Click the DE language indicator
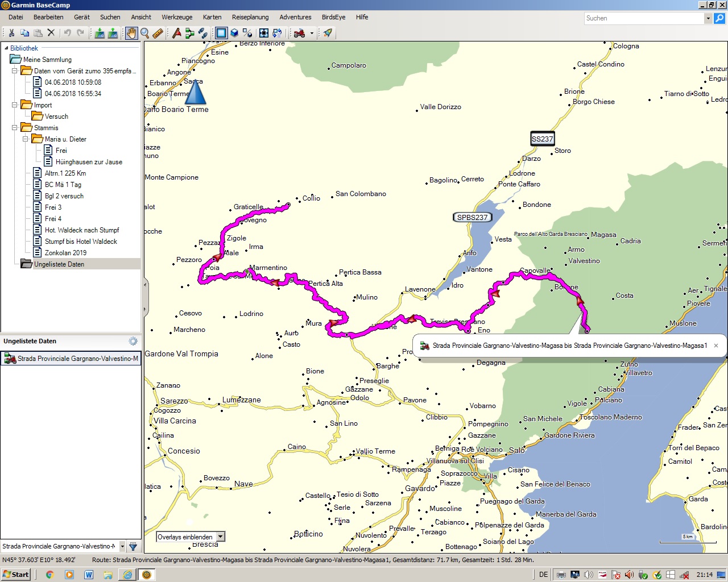The height and width of the screenshot is (582, 728). 543,575
